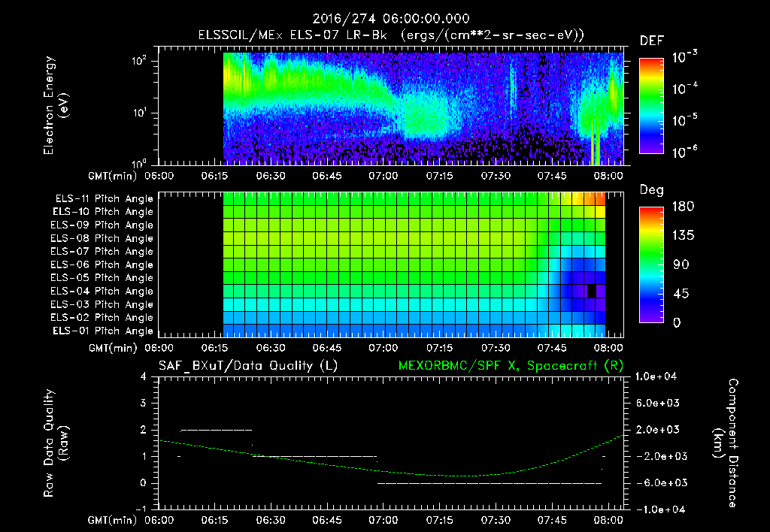Viewport: 770px width, 532px height.
Task: Select the ELS-04 Pitch Angle row label
Action: (x=102, y=292)
